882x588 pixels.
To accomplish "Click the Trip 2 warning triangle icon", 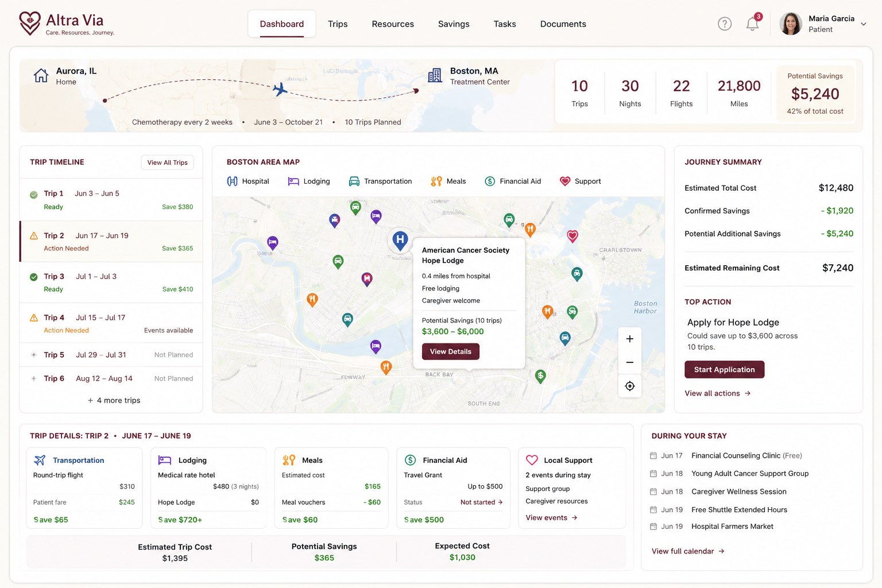I will point(34,236).
